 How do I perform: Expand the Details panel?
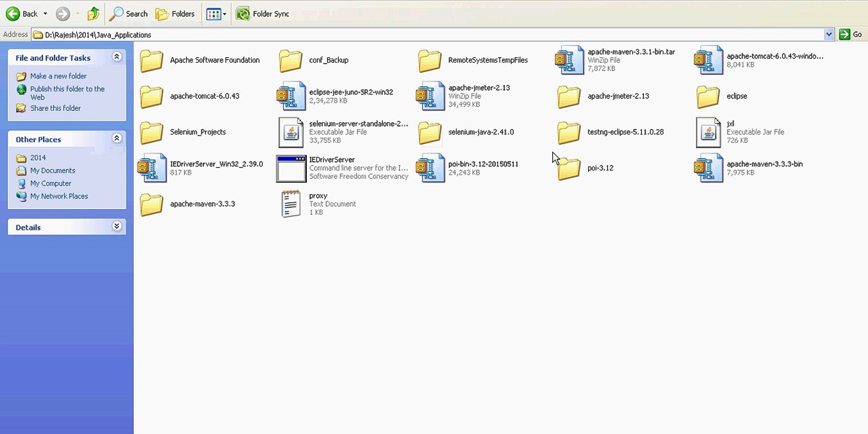click(x=117, y=226)
